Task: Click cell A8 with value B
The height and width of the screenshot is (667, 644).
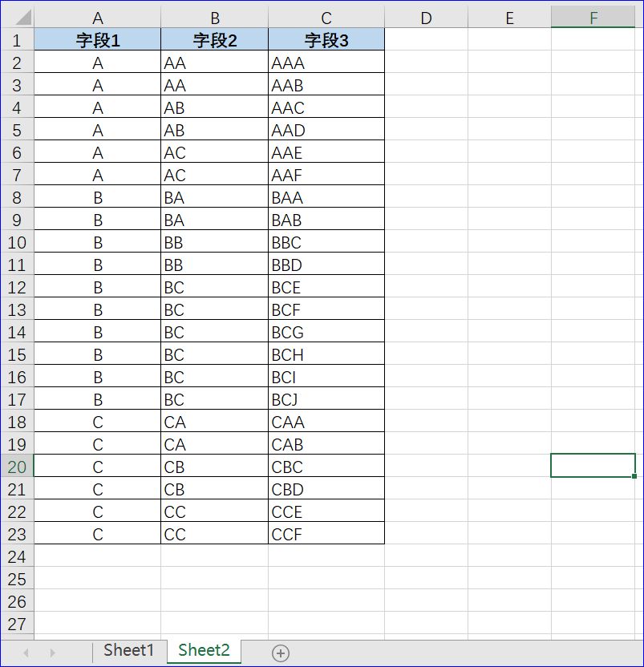Action: click(98, 197)
